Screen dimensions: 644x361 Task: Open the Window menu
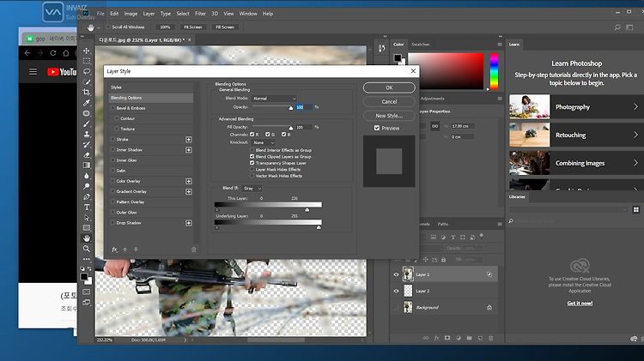pyautogui.click(x=248, y=14)
